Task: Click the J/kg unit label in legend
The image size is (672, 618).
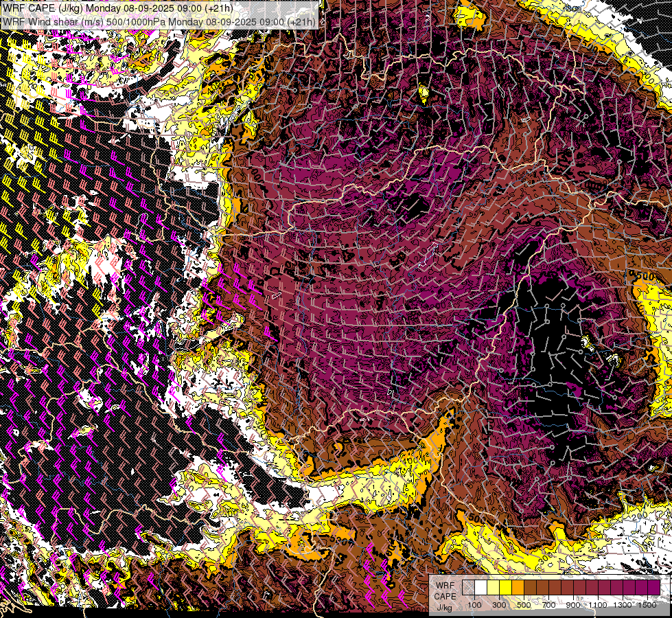Action: click(x=444, y=608)
